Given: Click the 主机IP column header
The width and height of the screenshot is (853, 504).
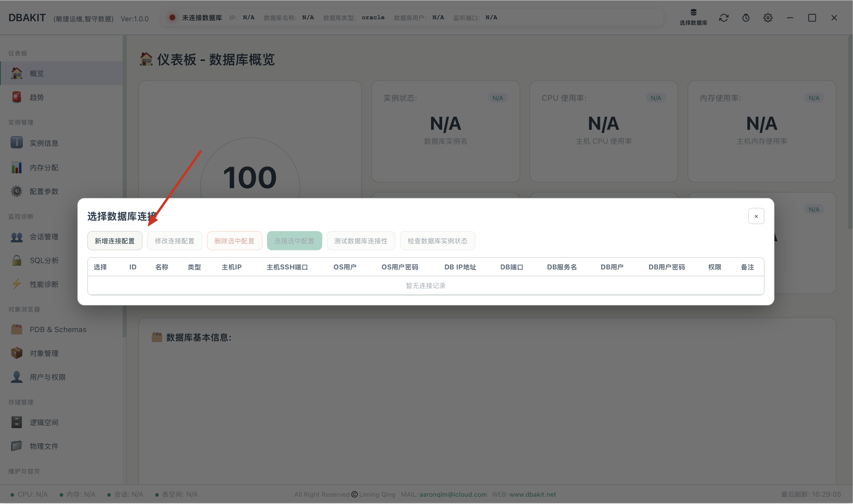Looking at the screenshot, I should click(x=232, y=267).
